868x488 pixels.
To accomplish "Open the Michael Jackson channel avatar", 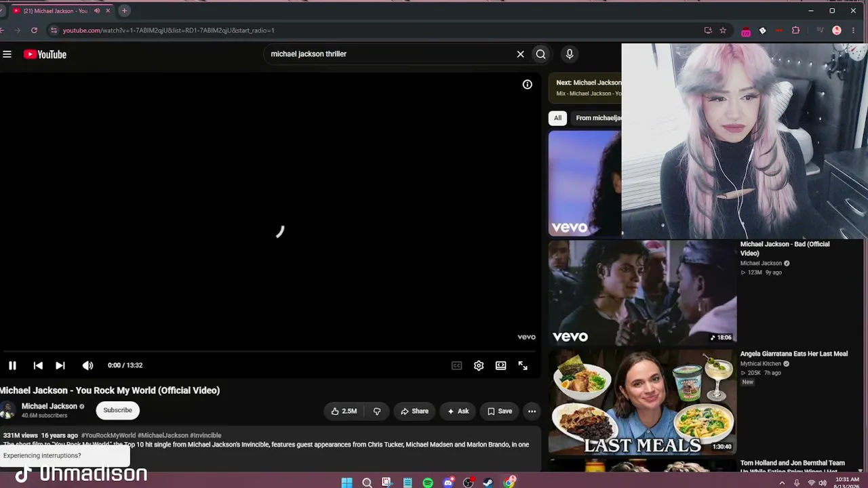I will coord(7,410).
